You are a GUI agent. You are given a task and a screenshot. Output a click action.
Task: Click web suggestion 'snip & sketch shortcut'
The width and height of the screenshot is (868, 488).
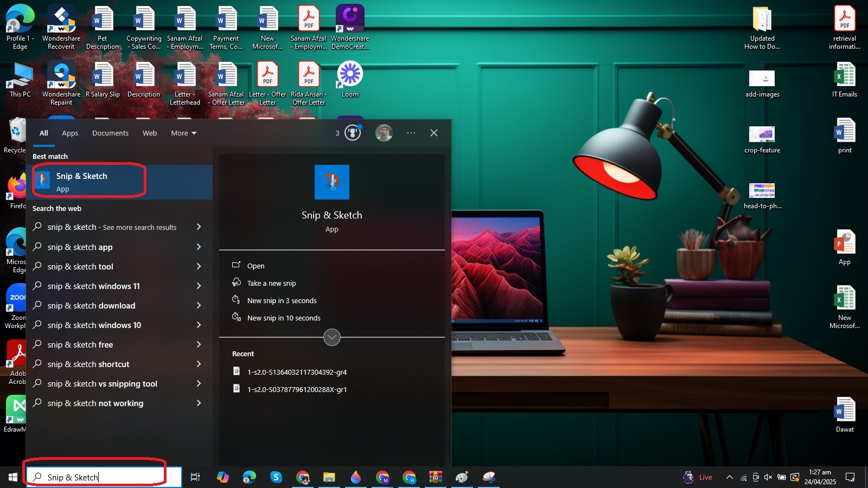88,364
